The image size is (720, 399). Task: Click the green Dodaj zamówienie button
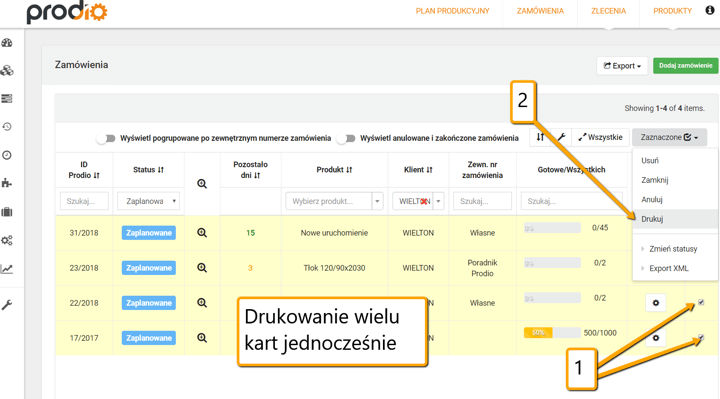[x=686, y=66]
